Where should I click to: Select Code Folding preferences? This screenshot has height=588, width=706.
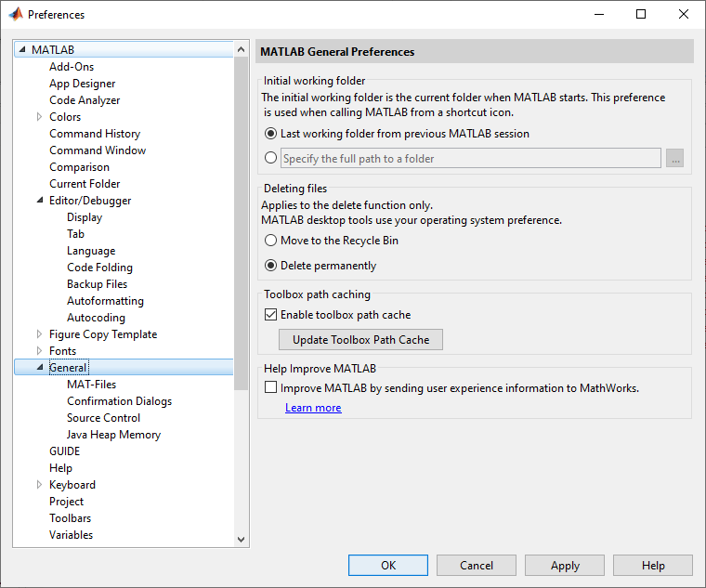coord(100,268)
